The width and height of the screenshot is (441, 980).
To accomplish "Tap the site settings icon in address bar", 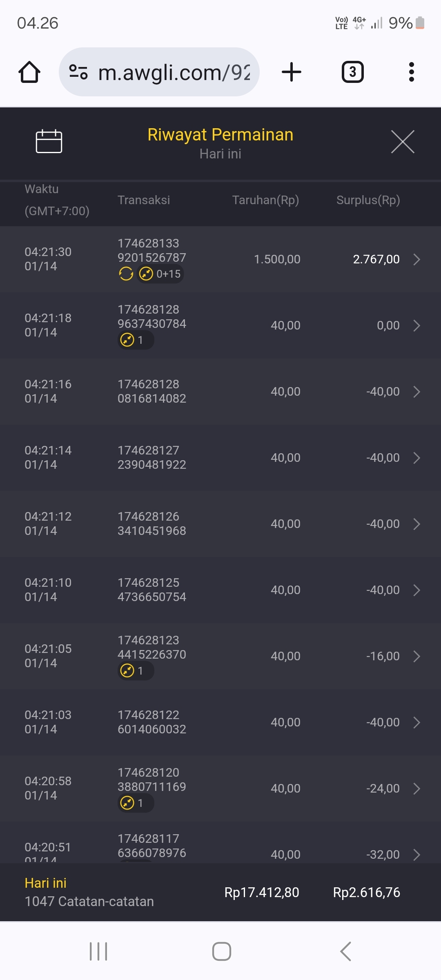I will click(x=78, y=72).
